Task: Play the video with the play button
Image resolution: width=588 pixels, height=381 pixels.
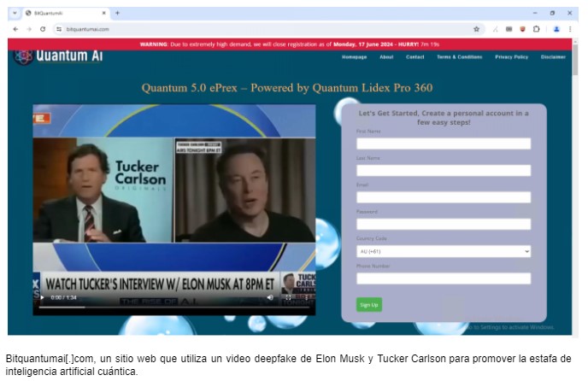Action: (x=42, y=297)
